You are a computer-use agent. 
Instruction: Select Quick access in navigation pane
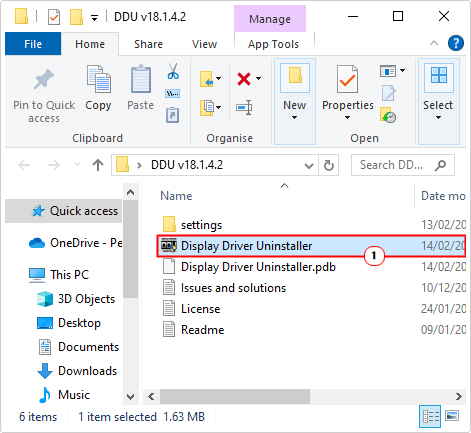tap(64, 211)
